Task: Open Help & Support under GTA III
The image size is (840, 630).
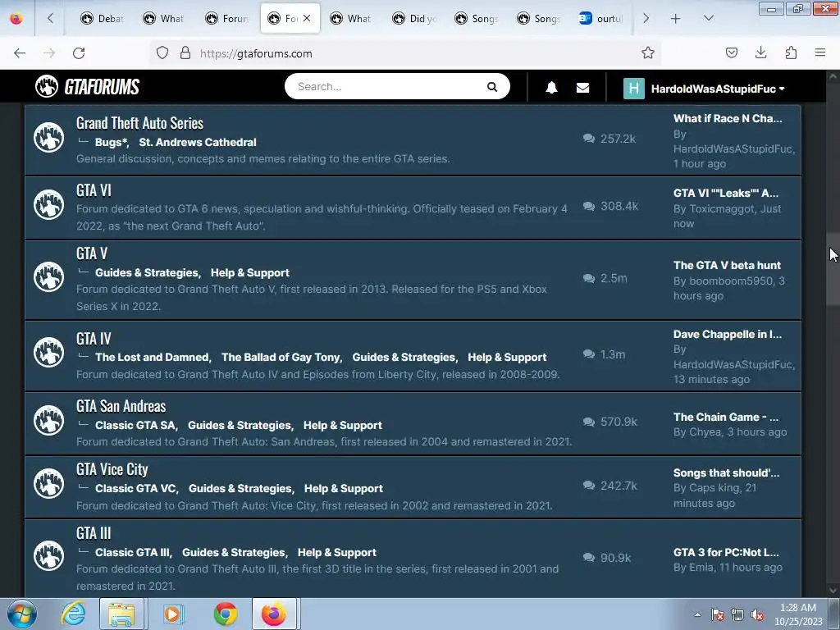Action: [337, 552]
